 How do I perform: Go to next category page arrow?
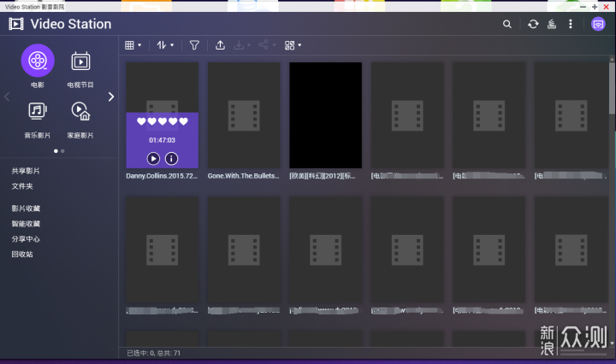pos(111,97)
